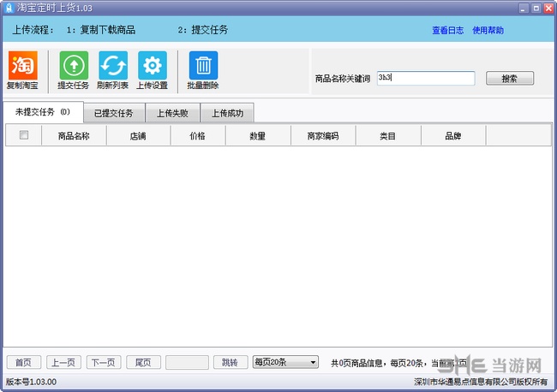Viewport: 557px width, 392px height.
Task: Click the 跳转 jump button
Action: point(231,362)
